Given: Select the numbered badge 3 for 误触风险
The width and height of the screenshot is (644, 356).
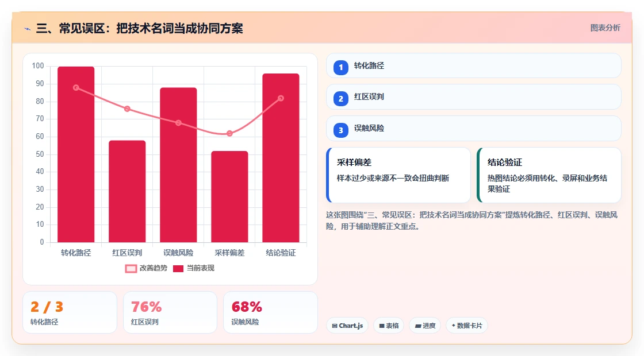Looking at the screenshot, I should pos(340,130).
